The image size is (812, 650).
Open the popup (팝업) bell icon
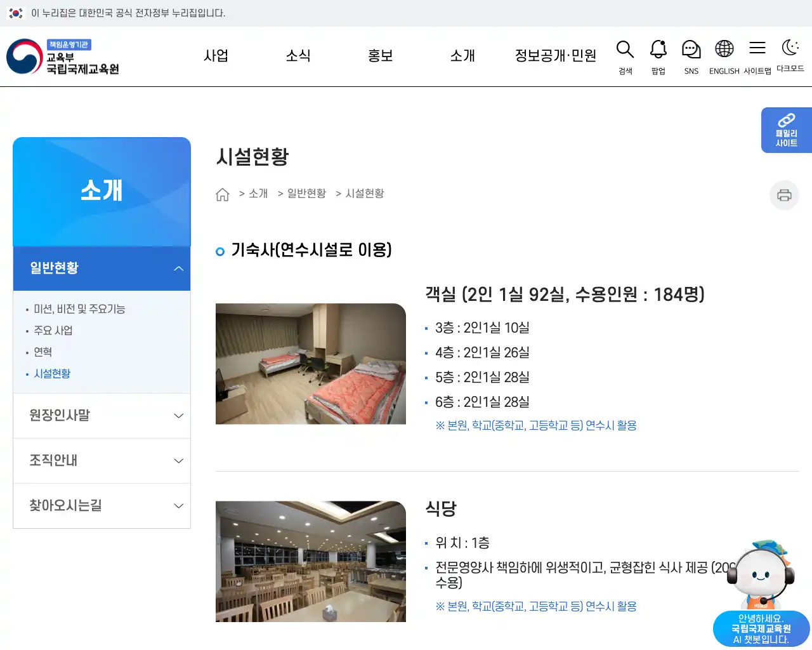pyautogui.click(x=658, y=57)
